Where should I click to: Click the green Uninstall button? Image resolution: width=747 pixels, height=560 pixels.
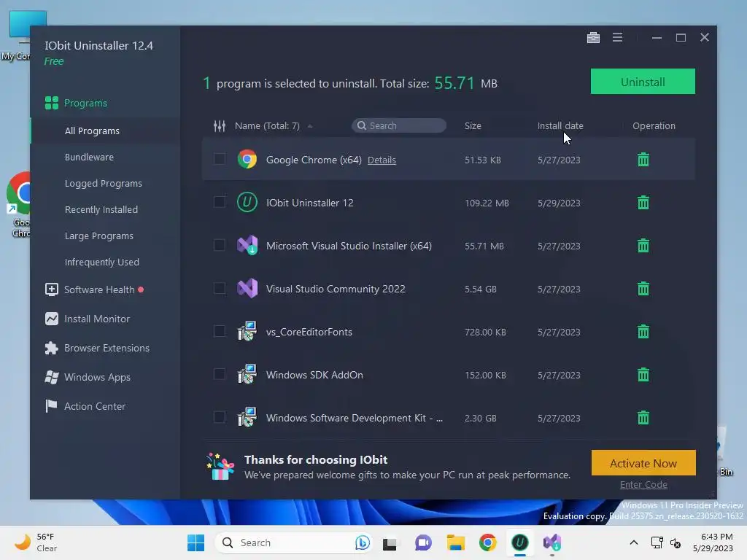pos(643,82)
